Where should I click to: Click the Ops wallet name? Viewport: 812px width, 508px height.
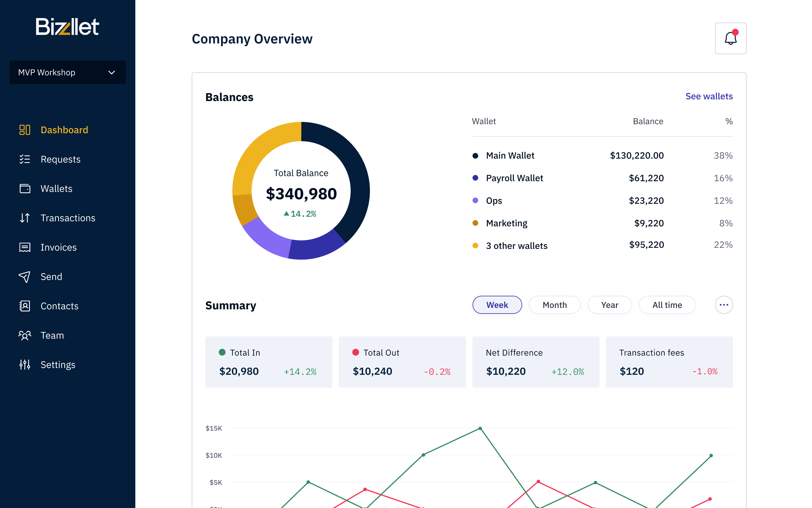click(494, 201)
